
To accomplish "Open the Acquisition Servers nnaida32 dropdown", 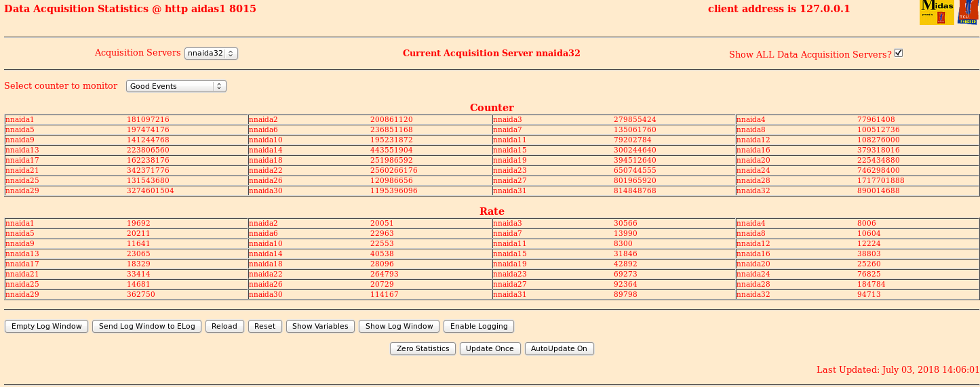I will pyautogui.click(x=211, y=53).
